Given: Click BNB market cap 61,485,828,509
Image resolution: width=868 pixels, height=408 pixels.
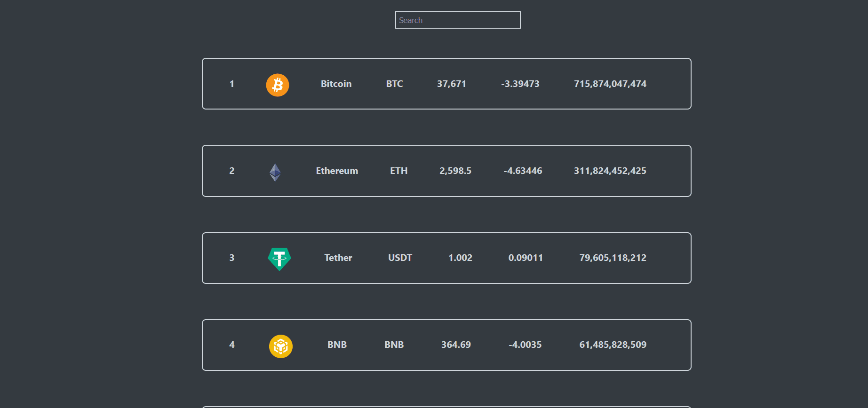Looking at the screenshot, I should pyautogui.click(x=613, y=345).
